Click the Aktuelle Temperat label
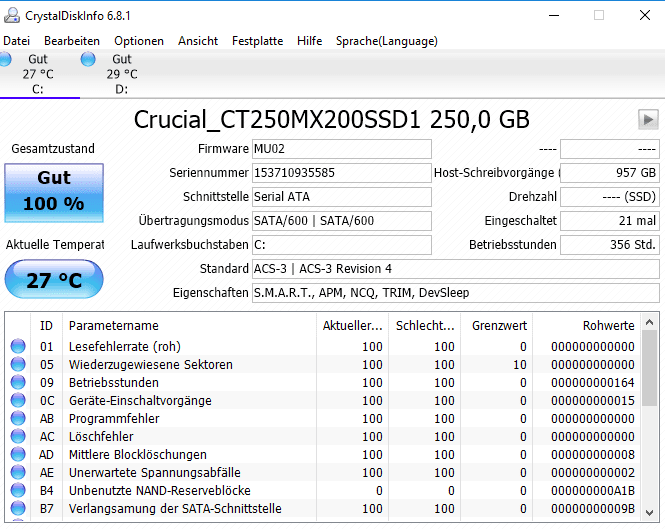Image resolution: width=665 pixels, height=529 pixels. 55,245
